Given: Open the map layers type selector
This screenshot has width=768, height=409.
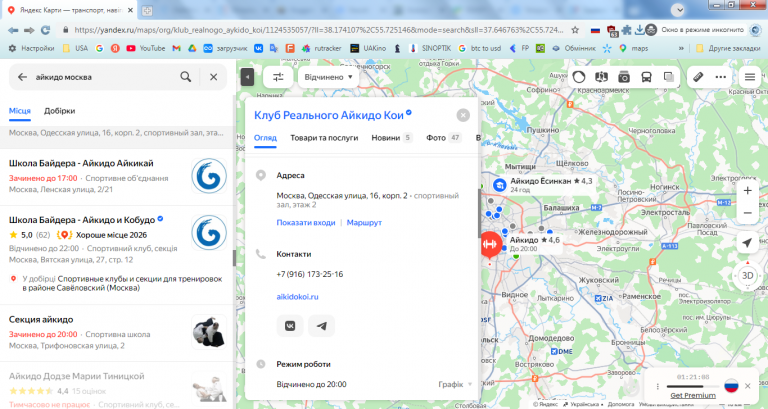Looking at the screenshot, I should (669, 77).
